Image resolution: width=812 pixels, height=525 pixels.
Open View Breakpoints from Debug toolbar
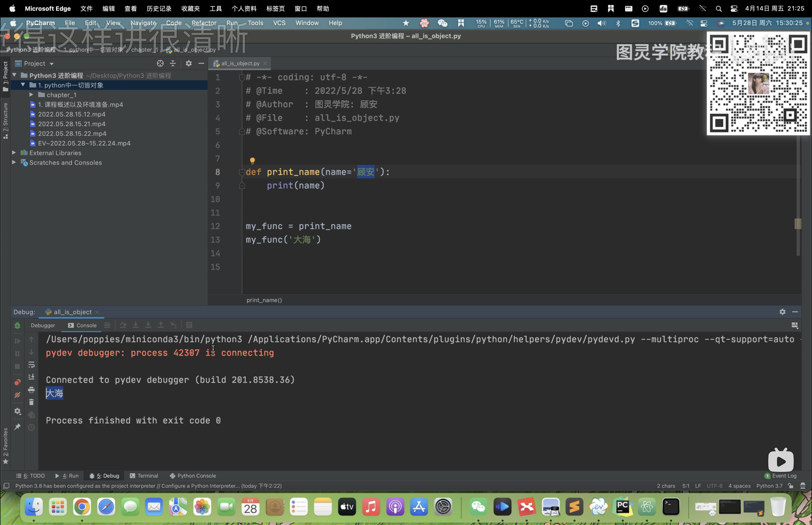[17, 382]
